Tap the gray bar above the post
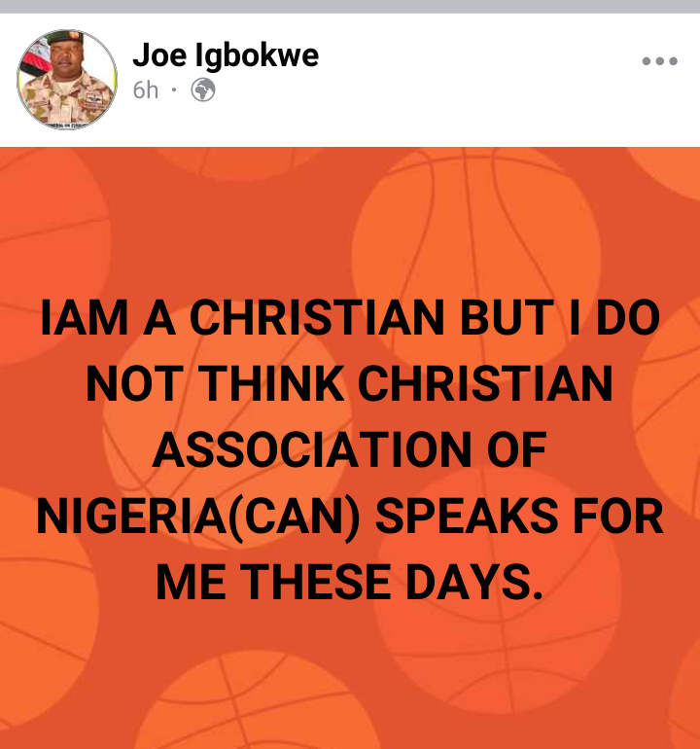 [x=350, y=6]
